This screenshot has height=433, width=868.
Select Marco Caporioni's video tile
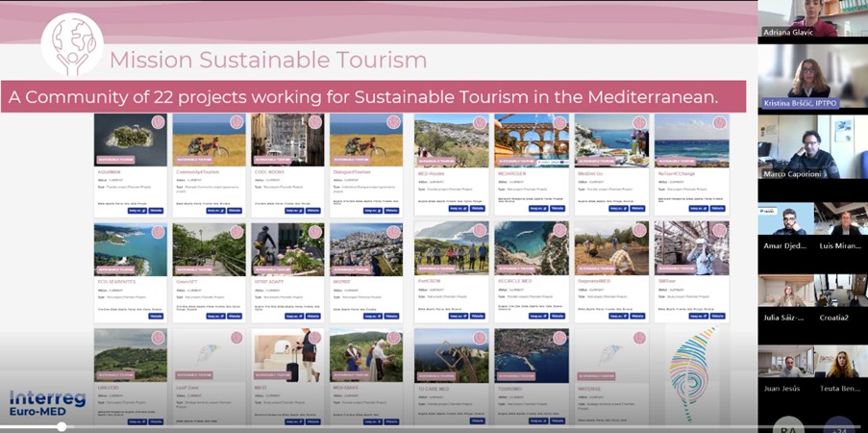click(813, 147)
